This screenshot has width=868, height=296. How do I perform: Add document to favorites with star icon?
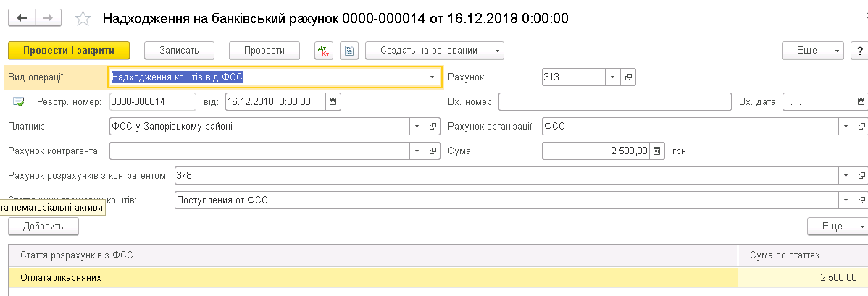pyautogui.click(x=83, y=18)
